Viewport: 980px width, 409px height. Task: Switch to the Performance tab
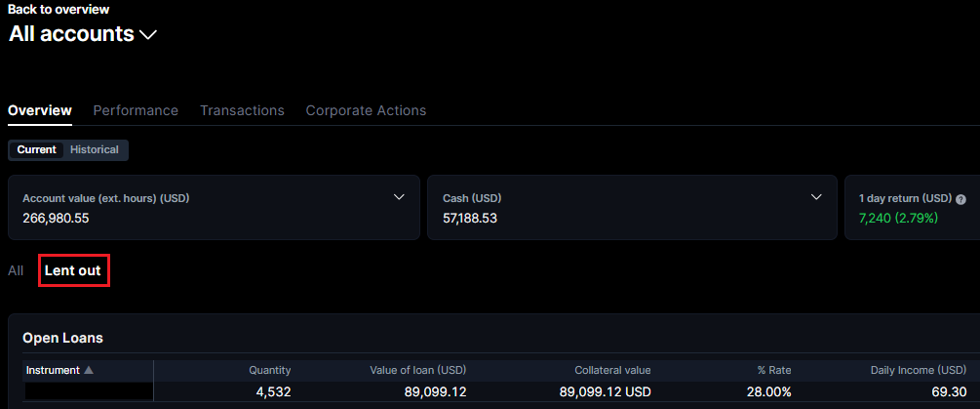[x=136, y=110]
